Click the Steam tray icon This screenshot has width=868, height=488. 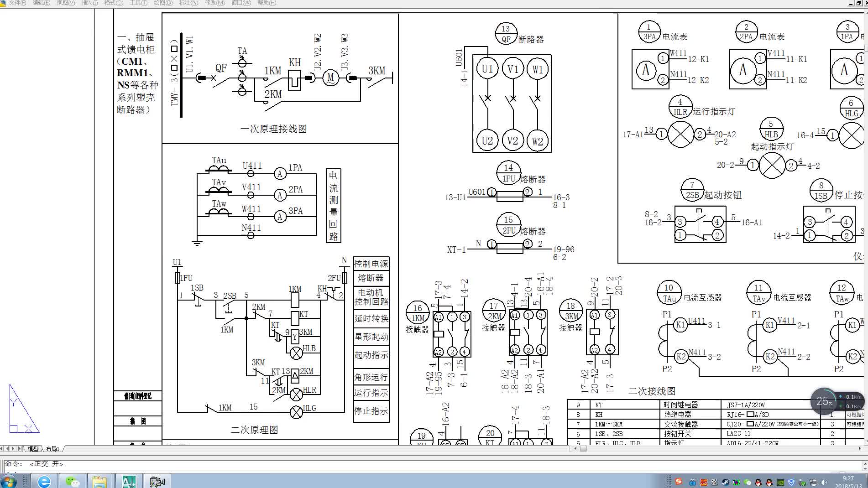click(x=725, y=482)
